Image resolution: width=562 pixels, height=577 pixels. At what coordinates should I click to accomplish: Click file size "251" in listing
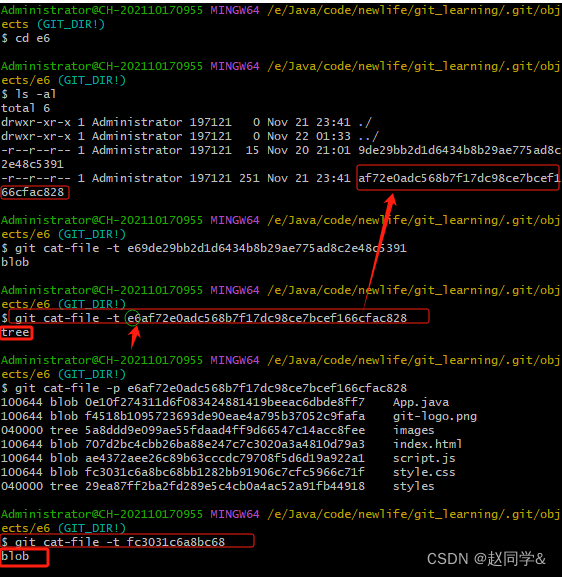pos(250,178)
